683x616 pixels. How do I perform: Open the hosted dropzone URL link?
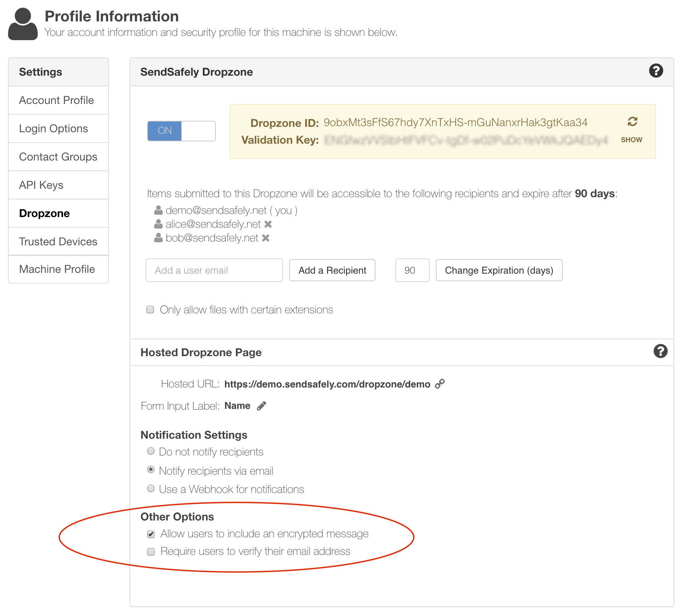tap(327, 384)
